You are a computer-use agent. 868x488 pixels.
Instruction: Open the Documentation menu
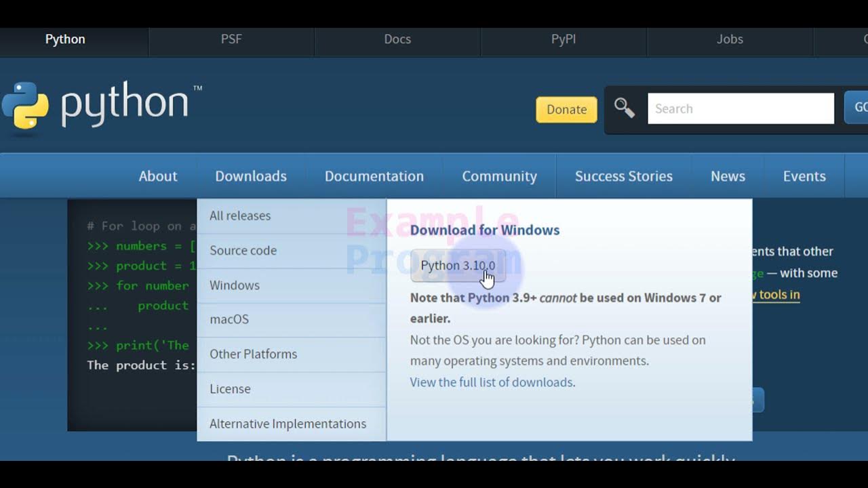[x=374, y=176]
